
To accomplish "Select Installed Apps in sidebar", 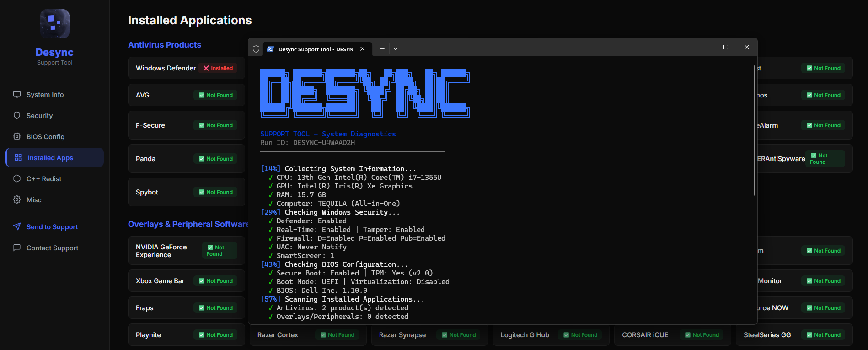I will click(x=54, y=157).
